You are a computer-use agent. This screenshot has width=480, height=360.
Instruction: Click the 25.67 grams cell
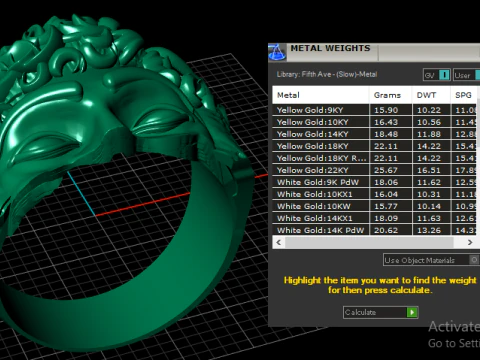point(391,170)
